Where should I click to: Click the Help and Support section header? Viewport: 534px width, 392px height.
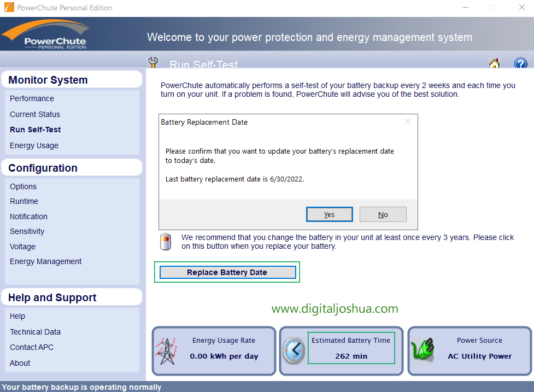[x=72, y=297]
